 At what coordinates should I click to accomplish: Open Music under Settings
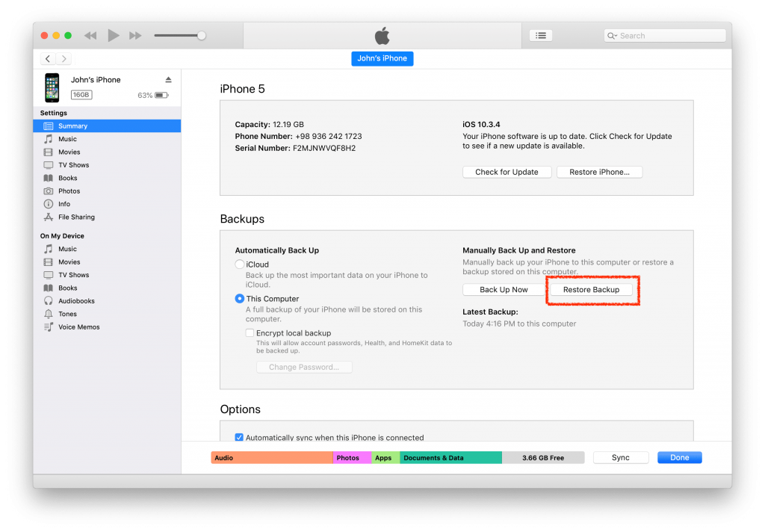click(107, 139)
